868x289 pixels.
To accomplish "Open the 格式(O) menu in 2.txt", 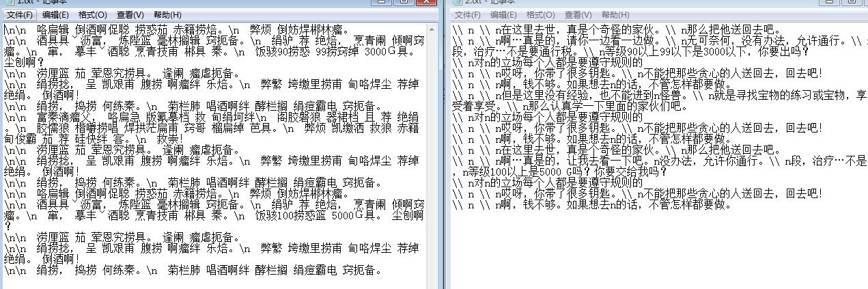I will (540, 14).
